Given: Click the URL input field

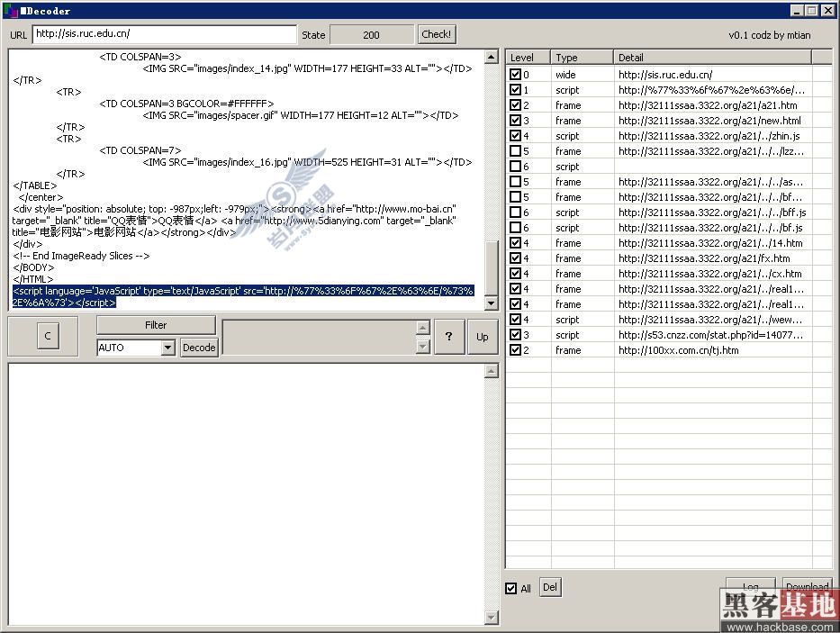Looking at the screenshot, I should point(165,34).
